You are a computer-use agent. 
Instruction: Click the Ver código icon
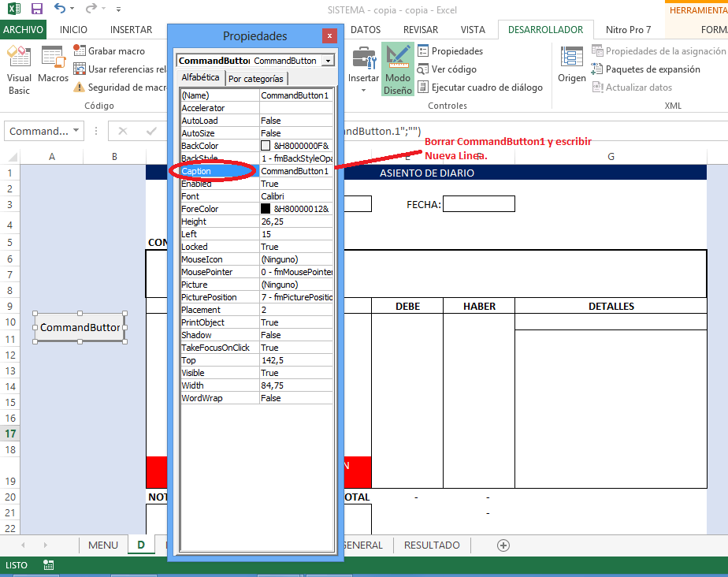point(423,69)
